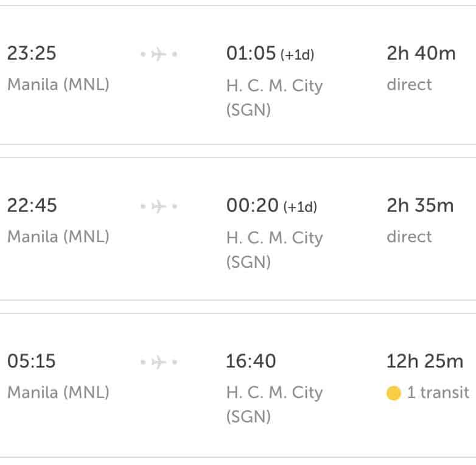
Task: Click the 00:20 (+1d) arrival time
Action: click(271, 206)
